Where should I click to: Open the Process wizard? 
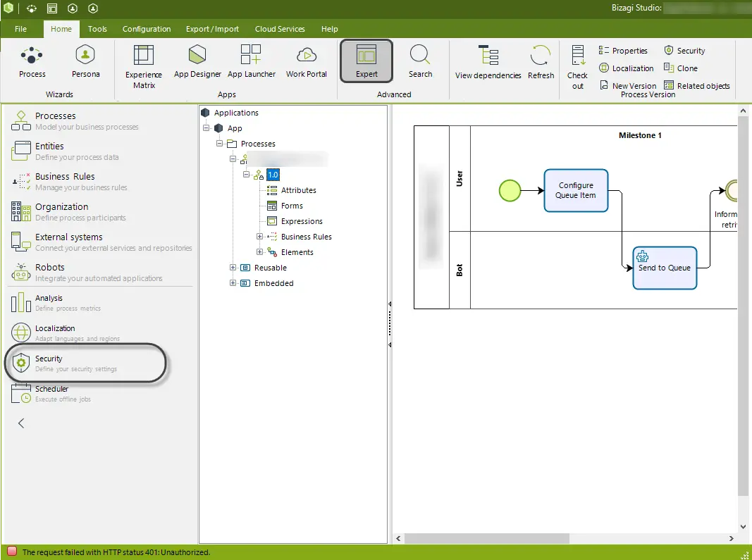[32, 62]
